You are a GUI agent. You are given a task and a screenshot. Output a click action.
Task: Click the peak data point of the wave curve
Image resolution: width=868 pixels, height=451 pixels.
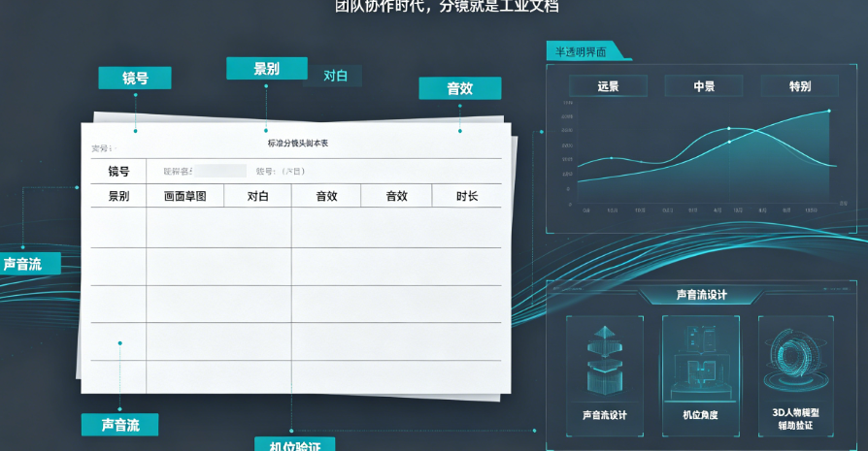pos(729,128)
